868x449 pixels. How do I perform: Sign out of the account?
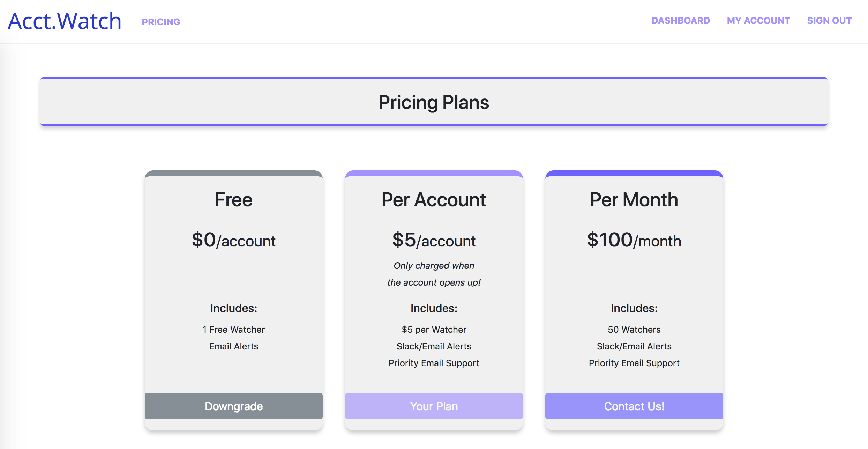829,21
